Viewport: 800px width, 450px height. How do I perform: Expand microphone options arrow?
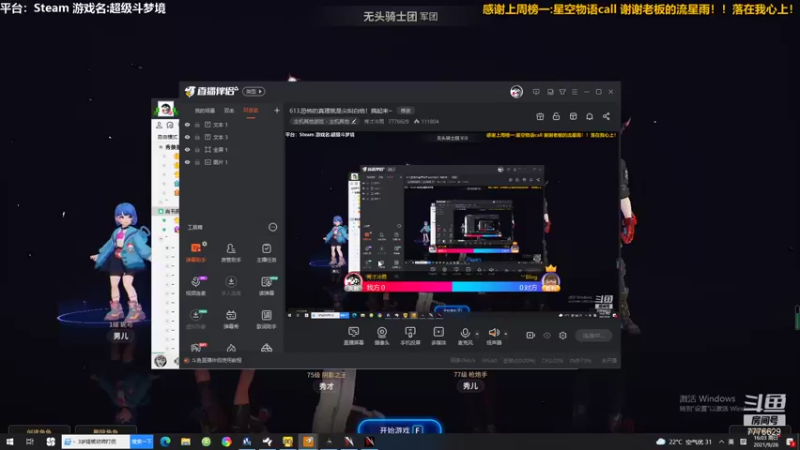coord(477,334)
